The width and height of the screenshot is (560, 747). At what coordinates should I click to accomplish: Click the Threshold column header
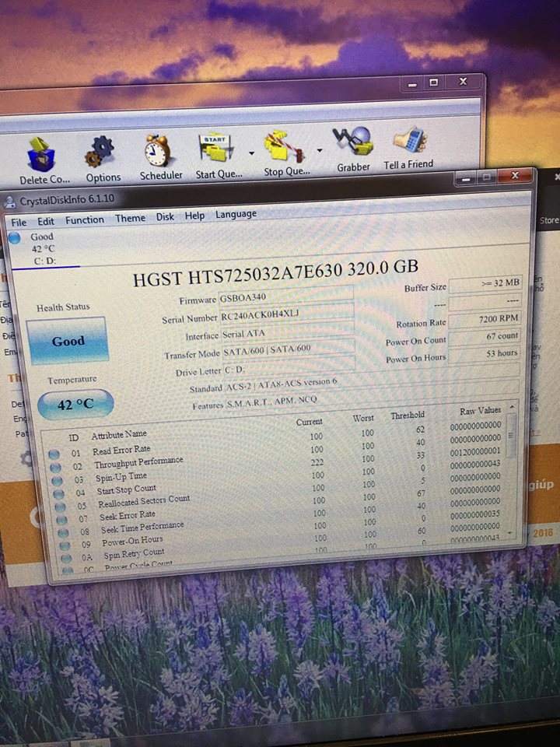click(407, 416)
